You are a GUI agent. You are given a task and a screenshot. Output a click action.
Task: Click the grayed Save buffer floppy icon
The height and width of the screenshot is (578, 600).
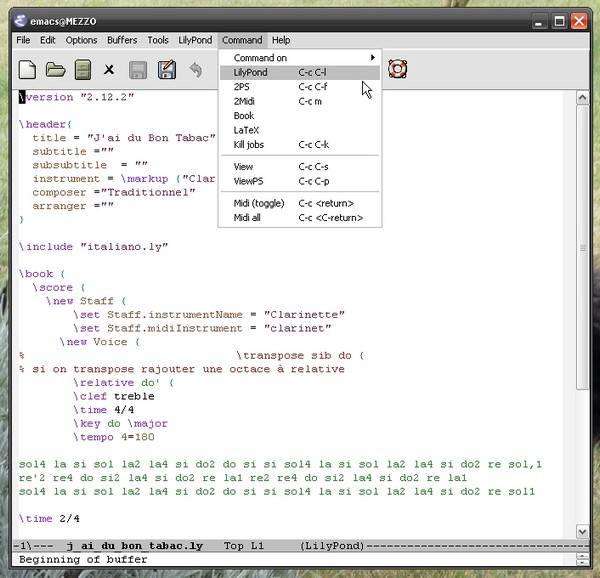138,70
